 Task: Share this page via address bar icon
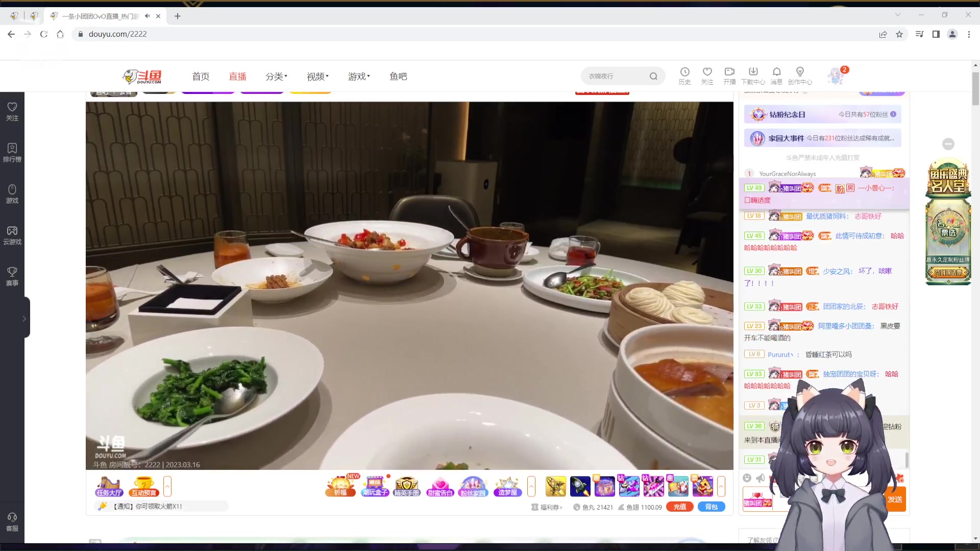(883, 34)
